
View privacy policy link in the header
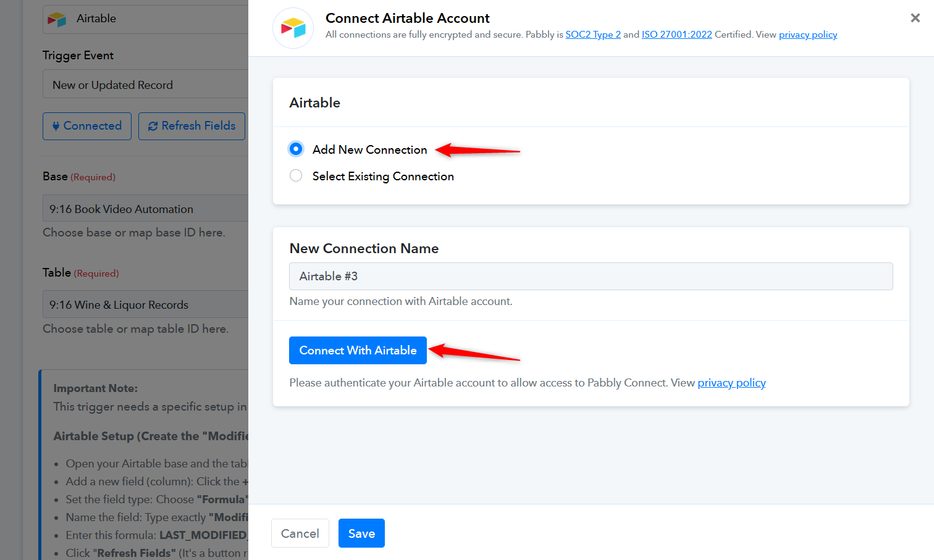(x=807, y=35)
